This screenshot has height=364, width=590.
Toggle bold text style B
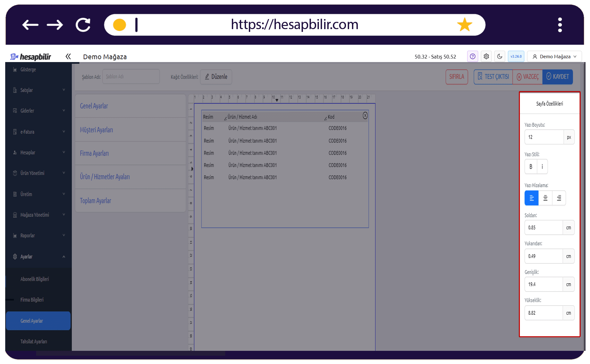(531, 167)
